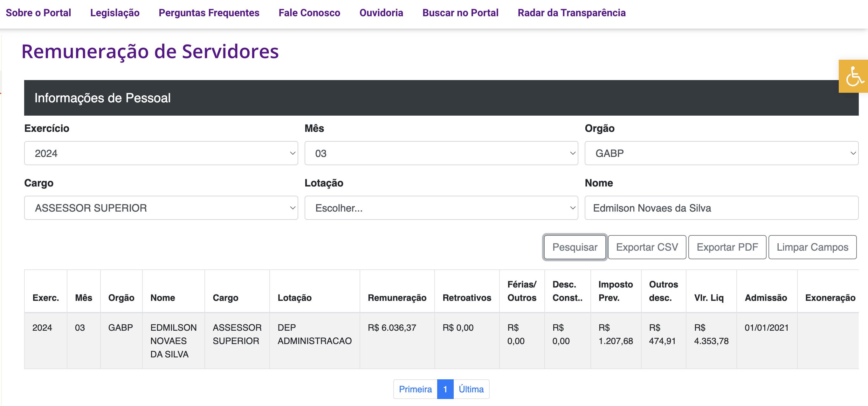
Task: Go to Primeira page link
Action: [415, 389]
